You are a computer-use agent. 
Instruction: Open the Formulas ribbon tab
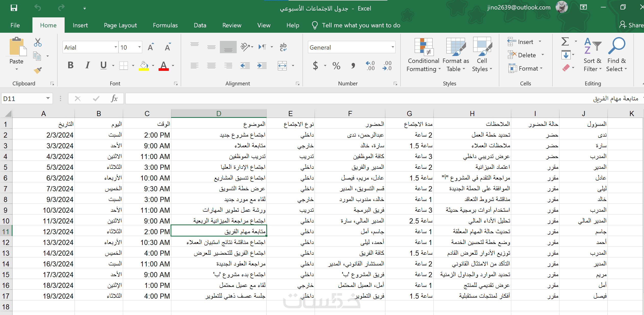(x=165, y=25)
